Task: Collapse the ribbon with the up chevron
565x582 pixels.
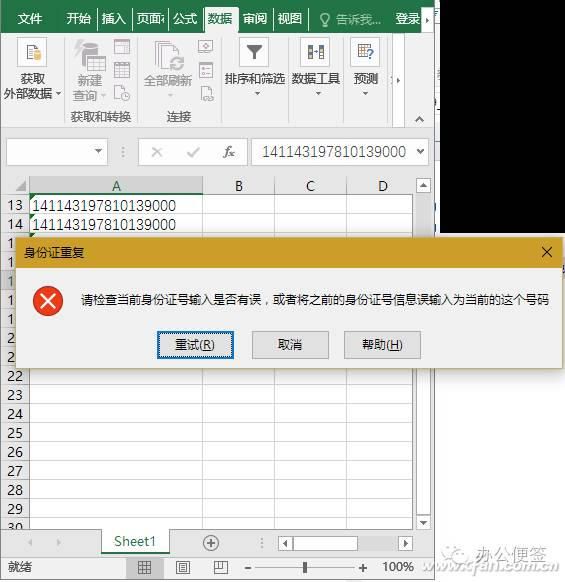Action: coord(419,119)
